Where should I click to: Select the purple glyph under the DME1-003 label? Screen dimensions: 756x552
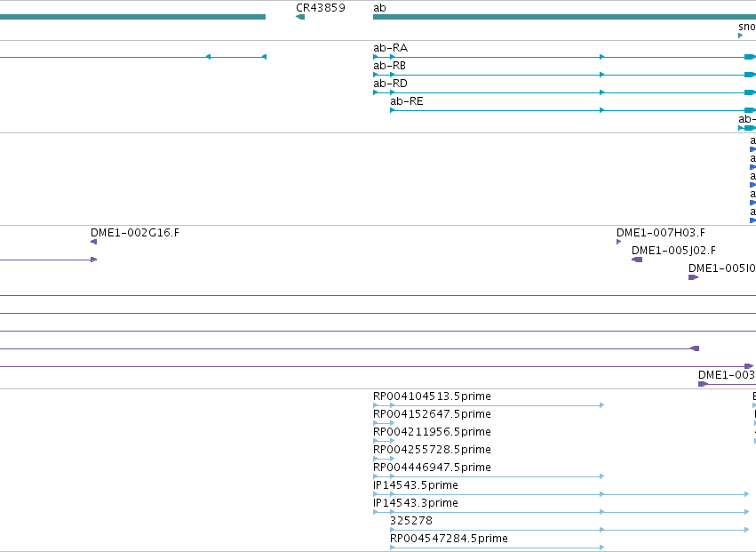pos(727,384)
